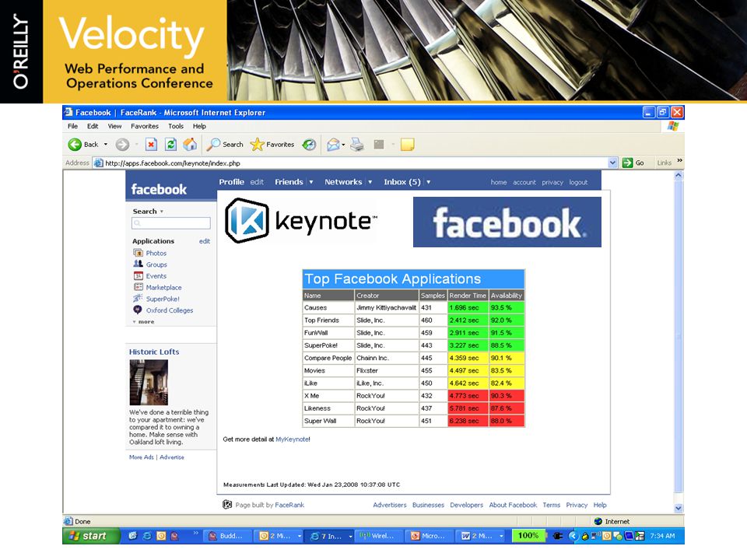Click the logout link
The width and height of the screenshot is (747, 560).
pyautogui.click(x=578, y=182)
